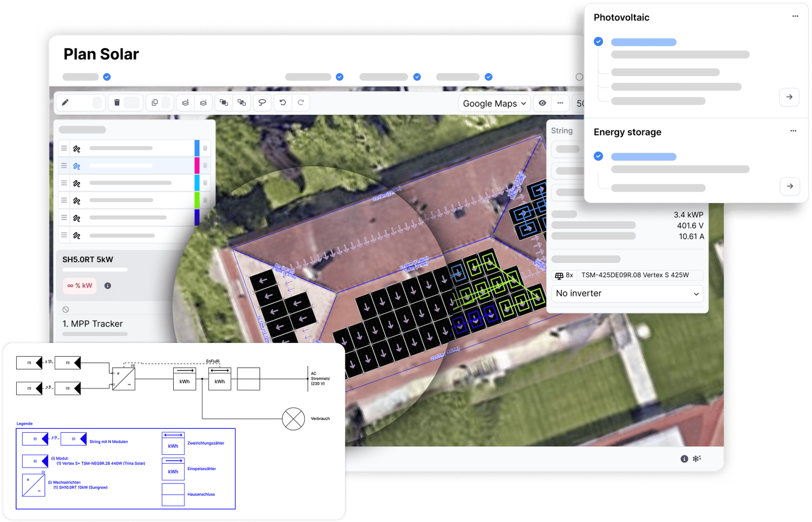Toggle the Photovoltaic checked item
This screenshot has height=522, width=812.
coord(598,42)
